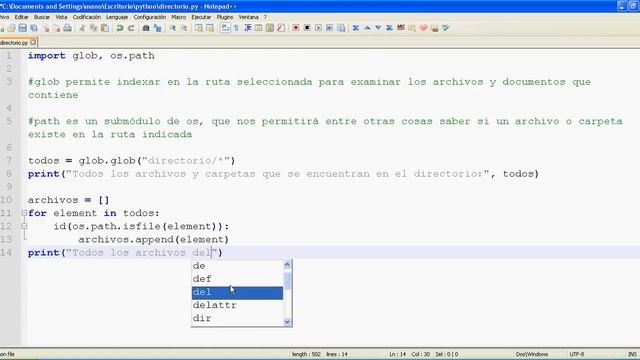
Task: Click the Synchronize vertical scrolling icon
Action: (198, 28)
